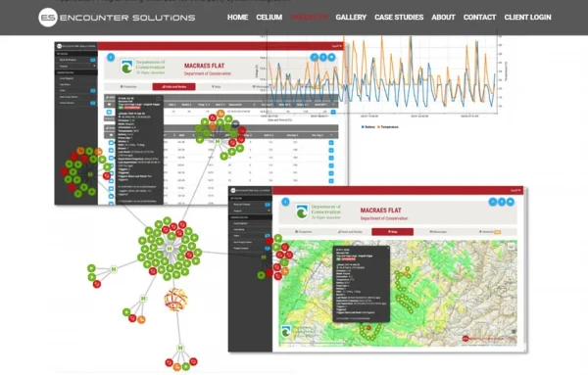Visit the ABOUT page
Screen dimensions: 588x375
443,18
